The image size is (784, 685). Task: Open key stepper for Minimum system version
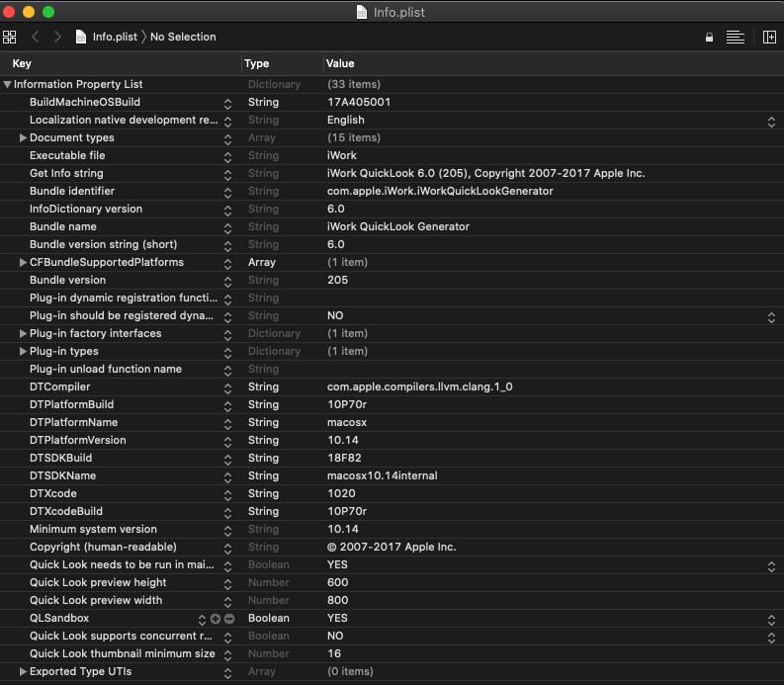228,531
